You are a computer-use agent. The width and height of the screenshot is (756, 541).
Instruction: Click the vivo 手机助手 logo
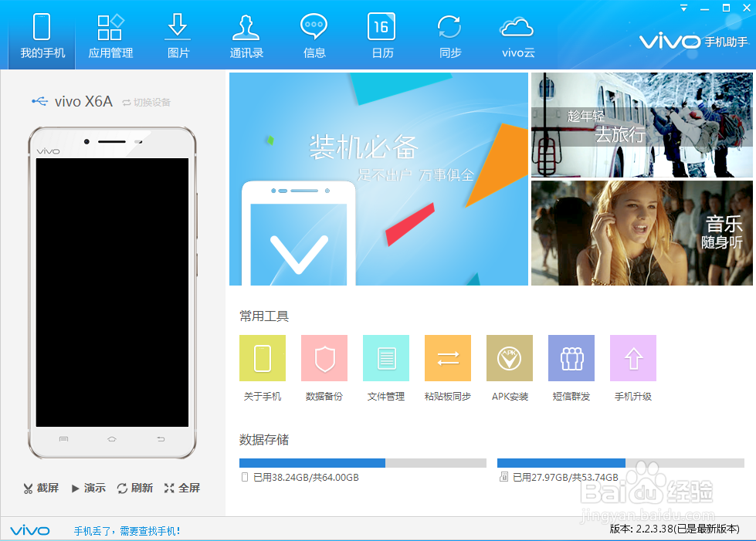pos(693,42)
